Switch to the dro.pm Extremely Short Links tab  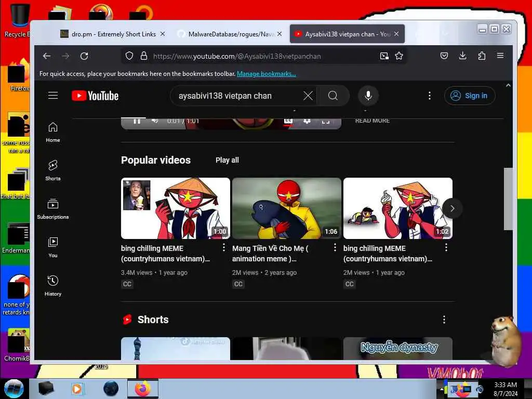click(114, 34)
